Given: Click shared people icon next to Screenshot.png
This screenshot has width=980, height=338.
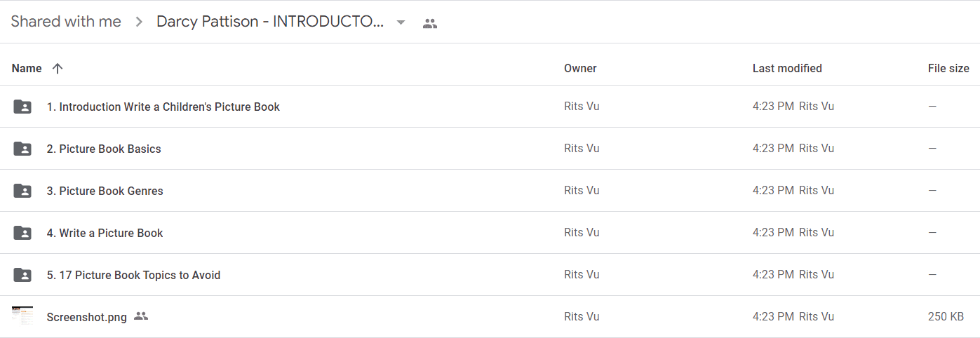Looking at the screenshot, I should [x=141, y=316].
